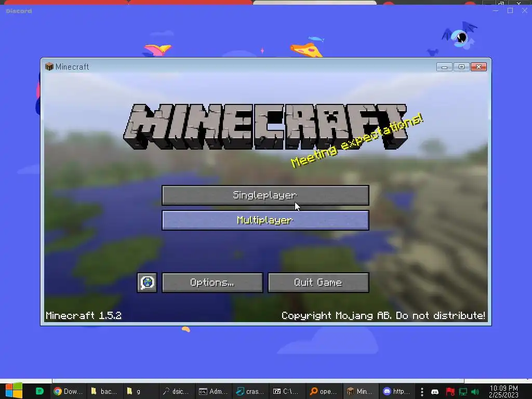
Task: Close the Minecraft window
Action: click(478, 67)
